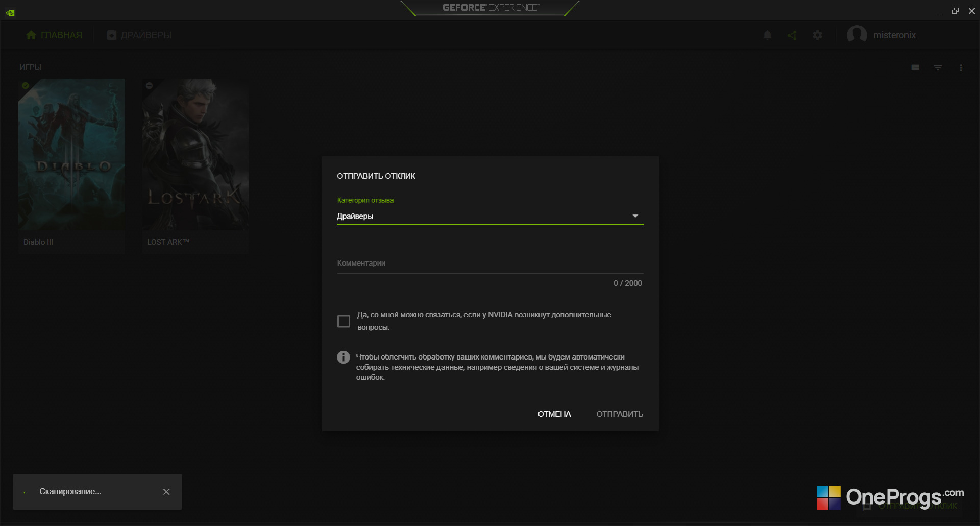Click the LOST ARK™ title text
Viewport: 980px width, 526px height.
click(x=168, y=242)
